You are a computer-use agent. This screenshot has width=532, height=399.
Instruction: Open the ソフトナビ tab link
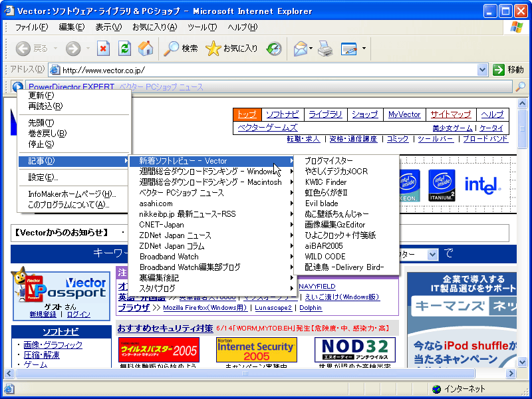pyautogui.click(x=282, y=114)
